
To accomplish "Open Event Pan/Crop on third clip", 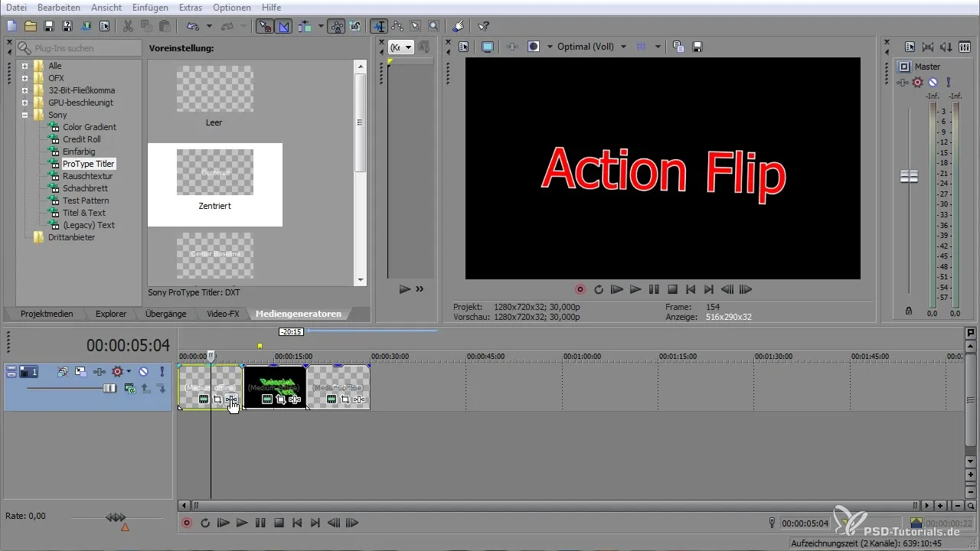I will pos(345,399).
